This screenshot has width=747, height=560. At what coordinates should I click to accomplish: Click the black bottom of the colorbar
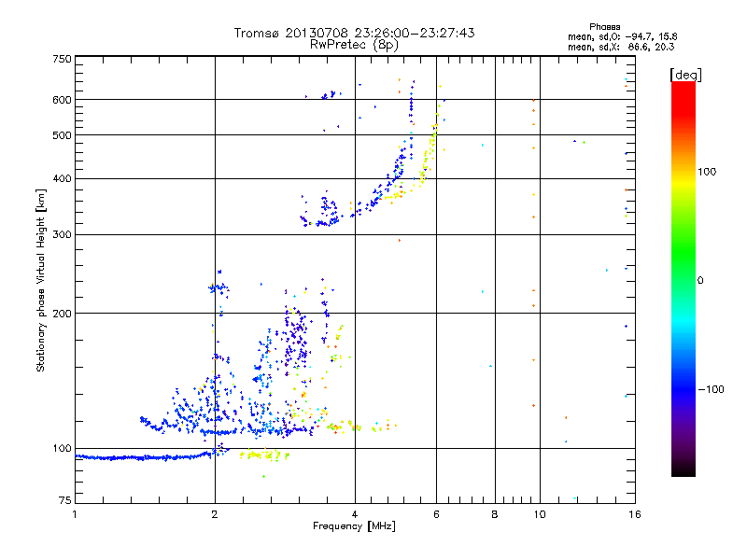[x=684, y=469]
